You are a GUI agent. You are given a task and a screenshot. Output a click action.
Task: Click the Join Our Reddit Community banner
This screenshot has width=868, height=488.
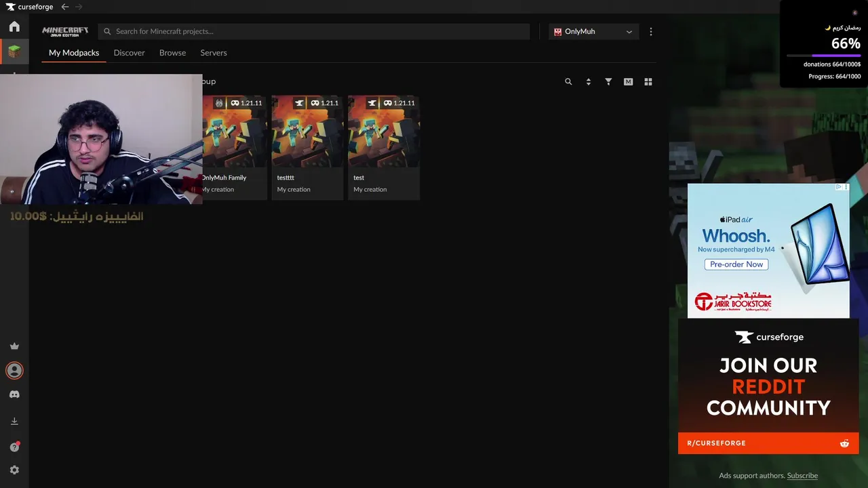768,386
